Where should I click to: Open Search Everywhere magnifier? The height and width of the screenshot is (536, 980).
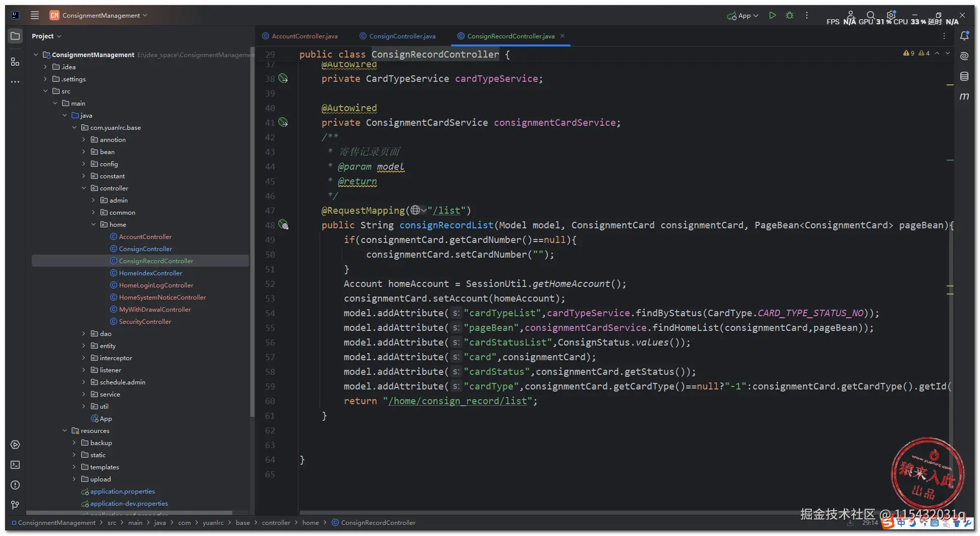[x=870, y=15]
